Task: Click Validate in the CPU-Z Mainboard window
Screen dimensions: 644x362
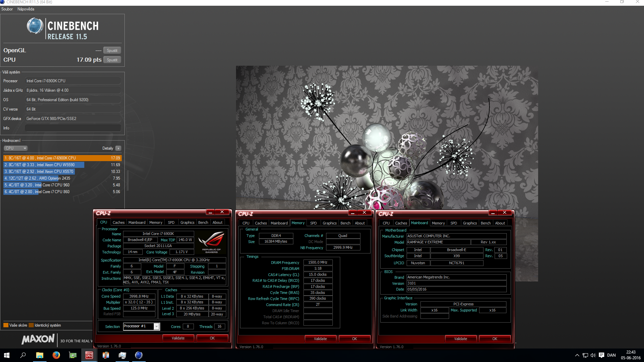Action: (x=461, y=339)
